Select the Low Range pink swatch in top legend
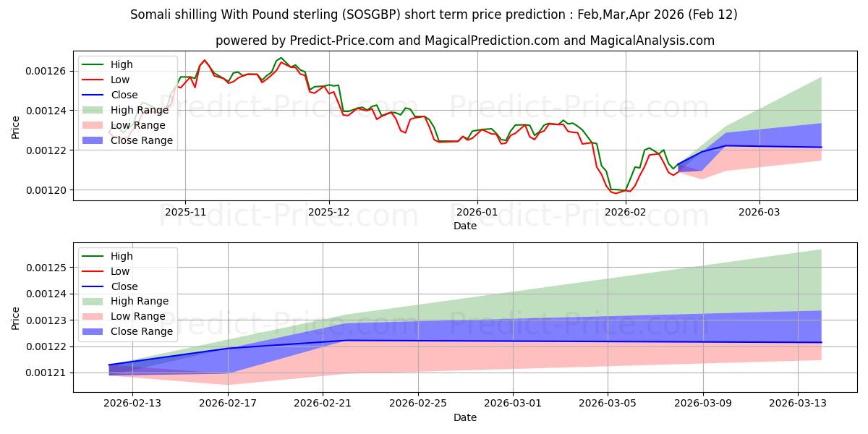The height and width of the screenshot is (434, 868). 94,125
